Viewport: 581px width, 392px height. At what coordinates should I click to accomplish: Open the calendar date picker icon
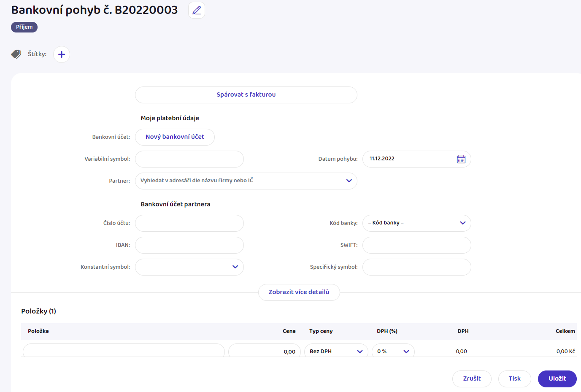tap(461, 159)
